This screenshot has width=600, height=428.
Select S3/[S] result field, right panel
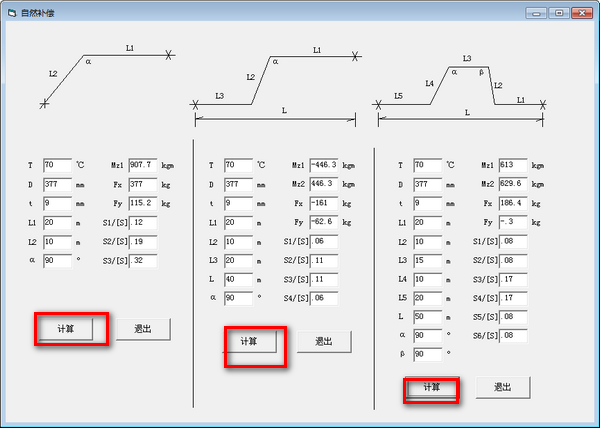tap(513, 280)
